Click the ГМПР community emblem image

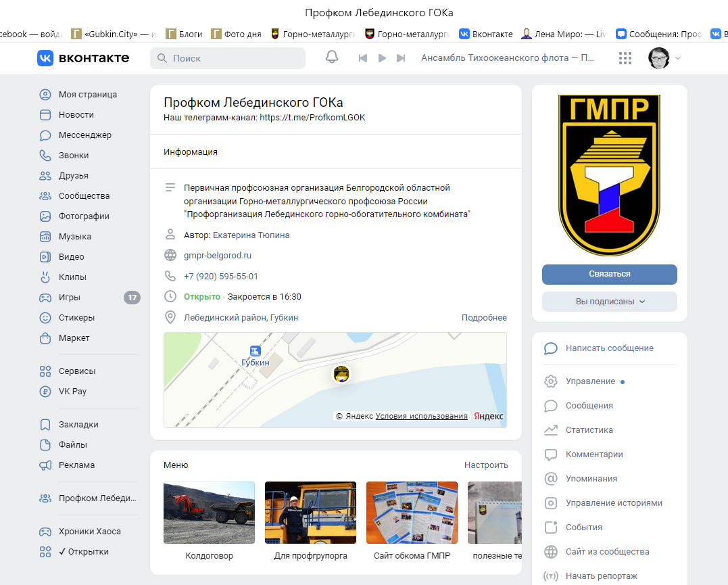coord(609,175)
